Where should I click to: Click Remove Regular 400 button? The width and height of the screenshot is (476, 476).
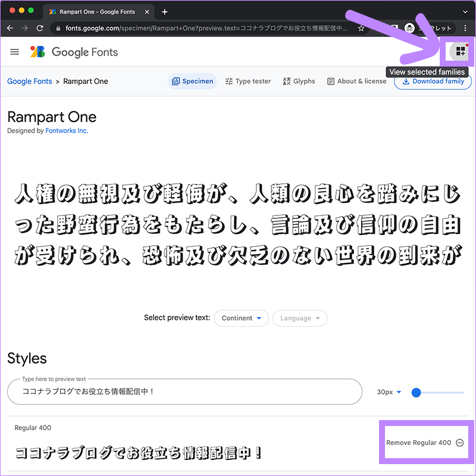click(424, 443)
